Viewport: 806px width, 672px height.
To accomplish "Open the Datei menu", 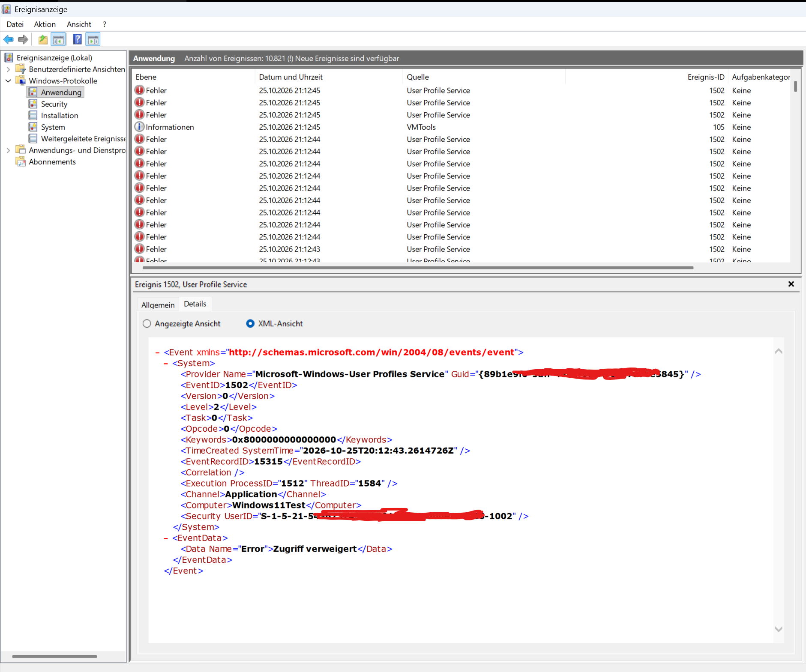I will point(15,24).
